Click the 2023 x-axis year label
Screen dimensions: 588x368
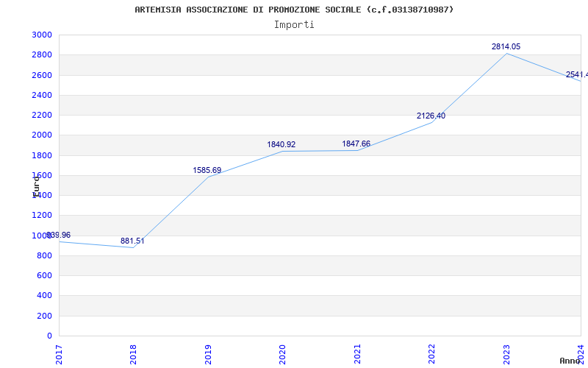[x=506, y=354]
